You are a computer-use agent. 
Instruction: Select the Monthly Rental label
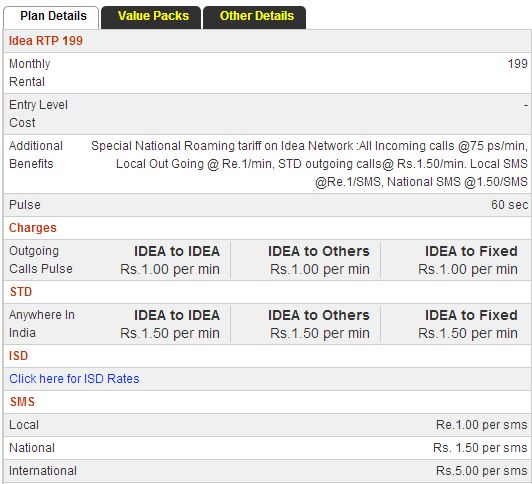30,73
